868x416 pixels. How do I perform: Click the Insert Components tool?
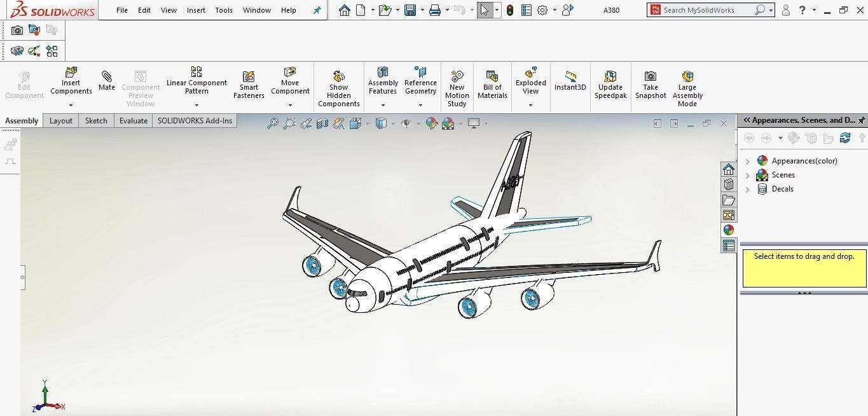click(x=71, y=81)
